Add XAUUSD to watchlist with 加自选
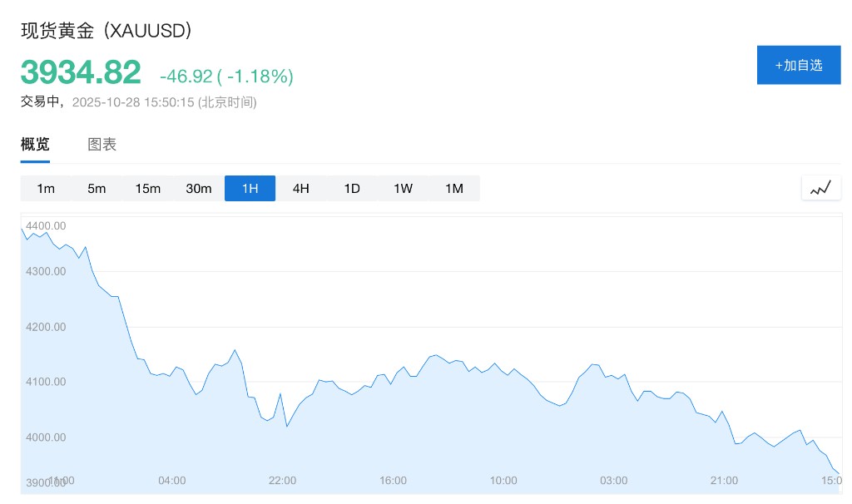The image size is (852, 504). pos(799,65)
